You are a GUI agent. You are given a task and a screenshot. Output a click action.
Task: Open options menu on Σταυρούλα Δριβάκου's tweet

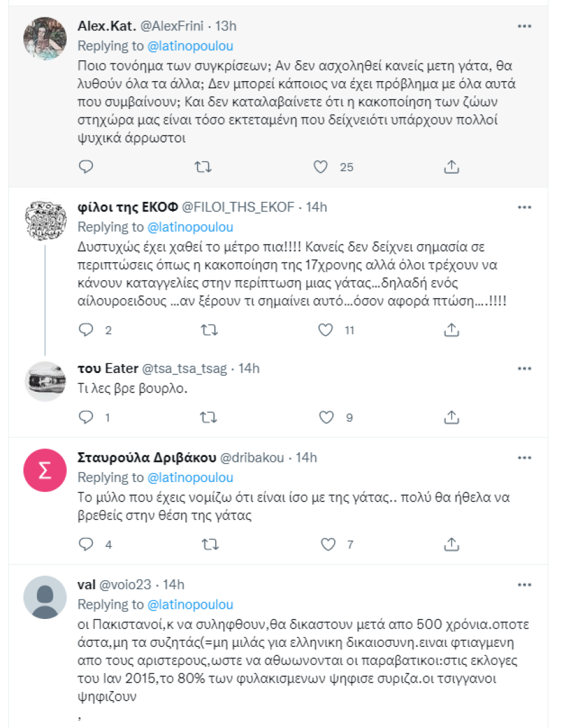[x=525, y=457]
